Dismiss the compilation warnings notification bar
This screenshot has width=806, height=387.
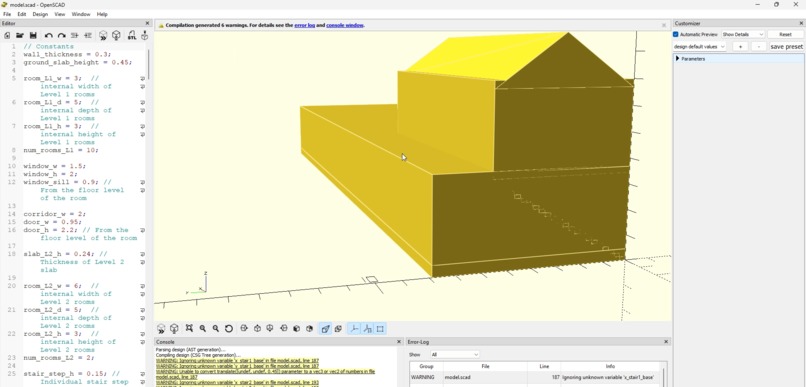[664, 25]
